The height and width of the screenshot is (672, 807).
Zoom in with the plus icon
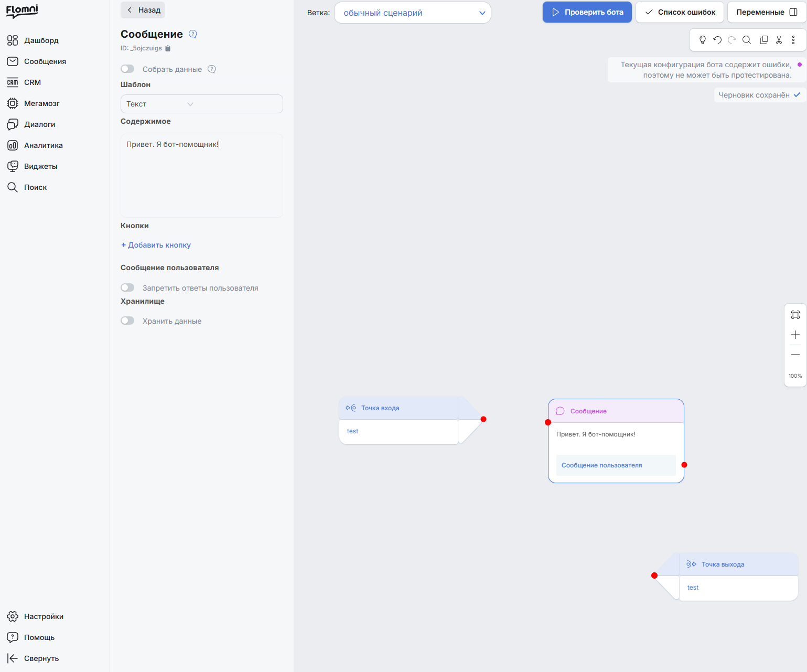pos(795,335)
